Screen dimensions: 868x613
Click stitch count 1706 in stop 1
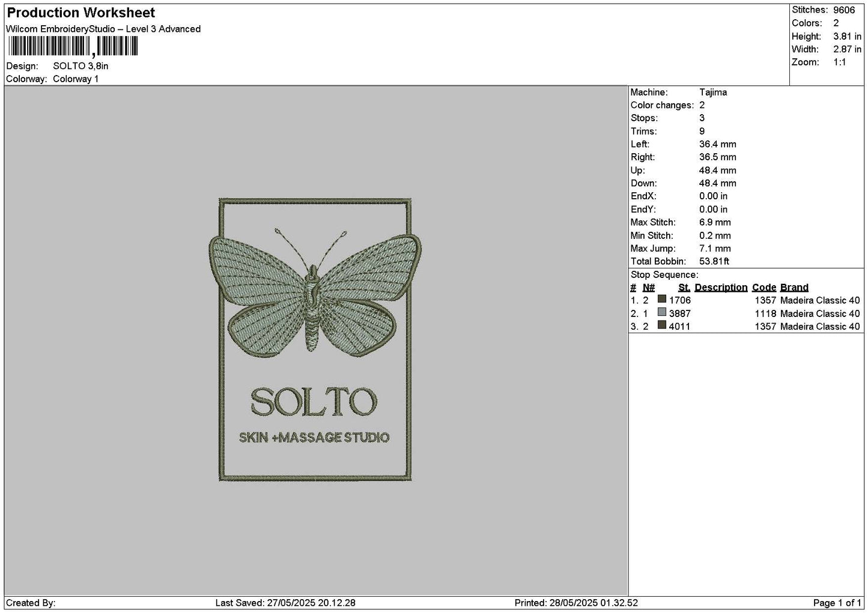(x=680, y=300)
